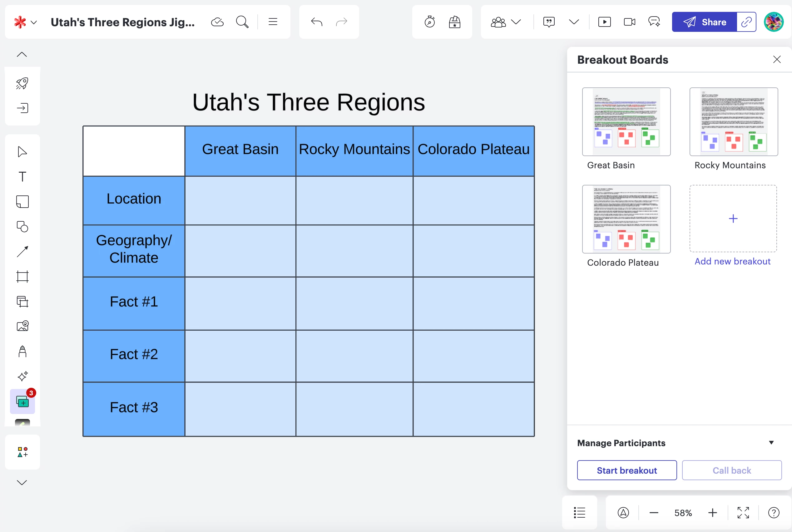The width and height of the screenshot is (792, 532).
Task: Open the timer tool
Action: click(x=430, y=22)
